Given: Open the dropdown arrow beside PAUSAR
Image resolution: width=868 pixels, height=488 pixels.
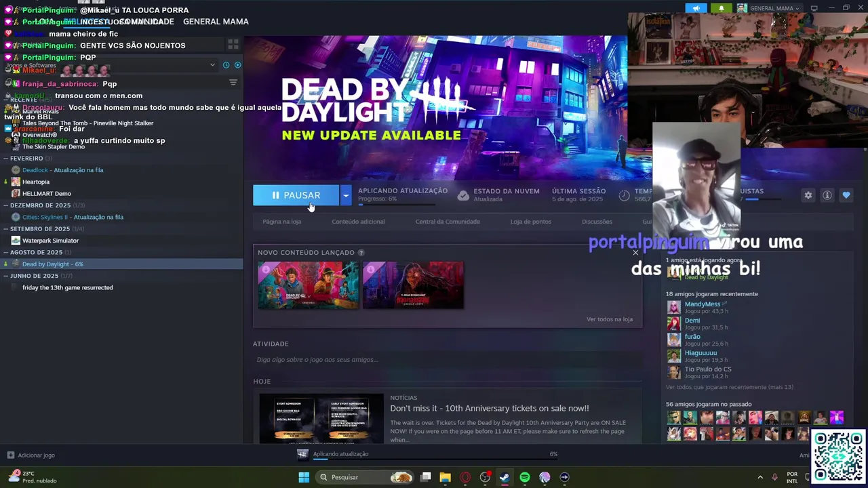Looking at the screenshot, I should pyautogui.click(x=346, y=195).
